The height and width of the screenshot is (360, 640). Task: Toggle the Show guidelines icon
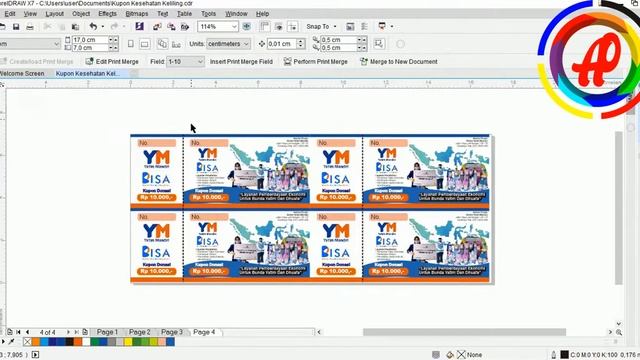click(x=293, y=27)
